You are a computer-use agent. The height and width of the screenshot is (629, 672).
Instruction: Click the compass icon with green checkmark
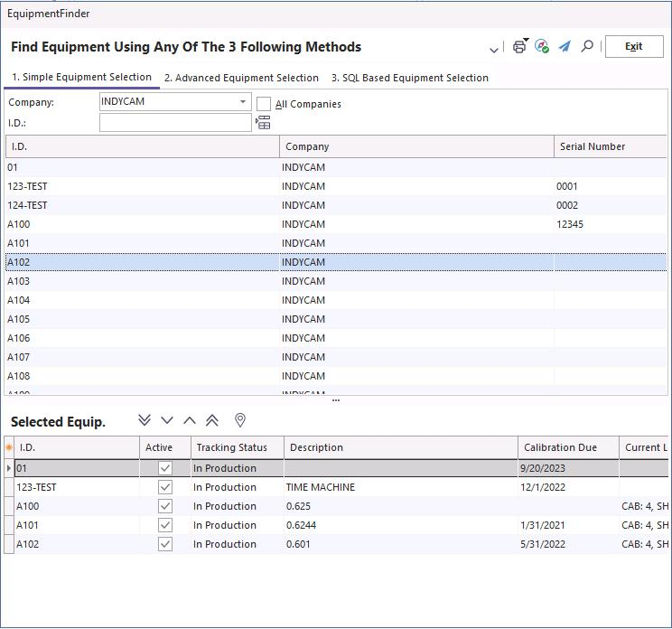[x=542, y=46]
